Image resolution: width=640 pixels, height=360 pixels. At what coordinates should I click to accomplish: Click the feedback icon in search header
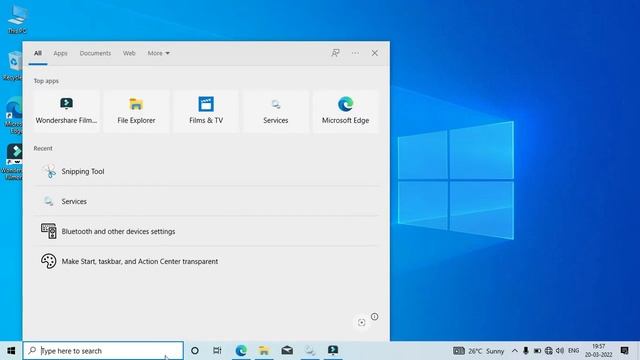tap(336, 53)
